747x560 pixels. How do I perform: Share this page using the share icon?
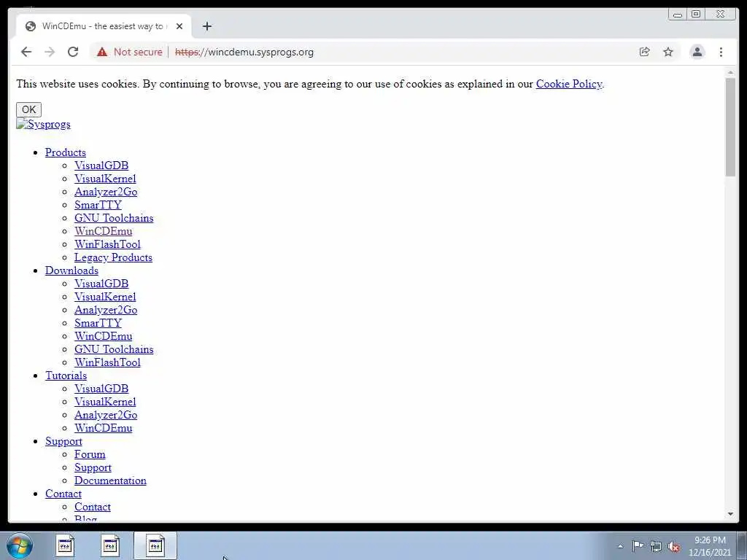tap(645, 52)
